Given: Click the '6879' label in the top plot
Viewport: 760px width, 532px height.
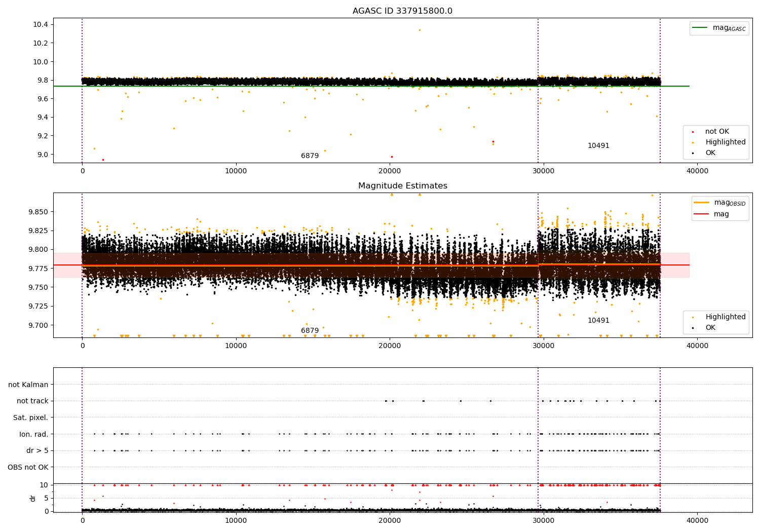Looking at the screenshot, I should [310, 156].
